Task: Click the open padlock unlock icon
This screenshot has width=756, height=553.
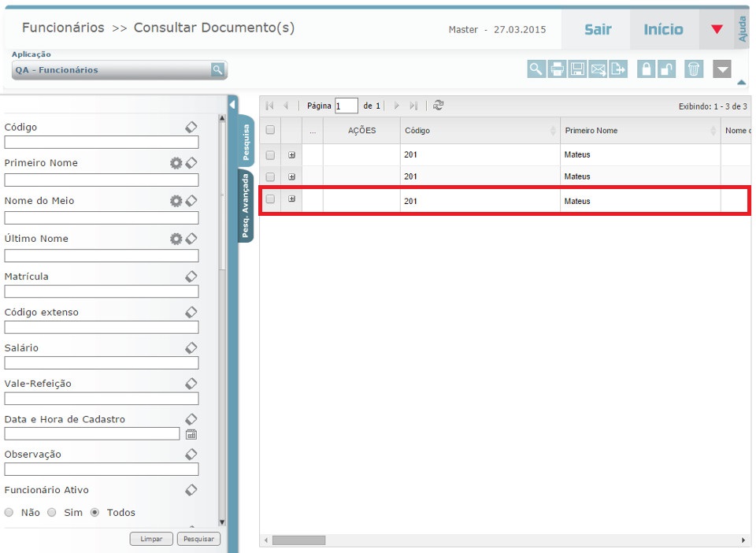Action: [x=666, y=69]
